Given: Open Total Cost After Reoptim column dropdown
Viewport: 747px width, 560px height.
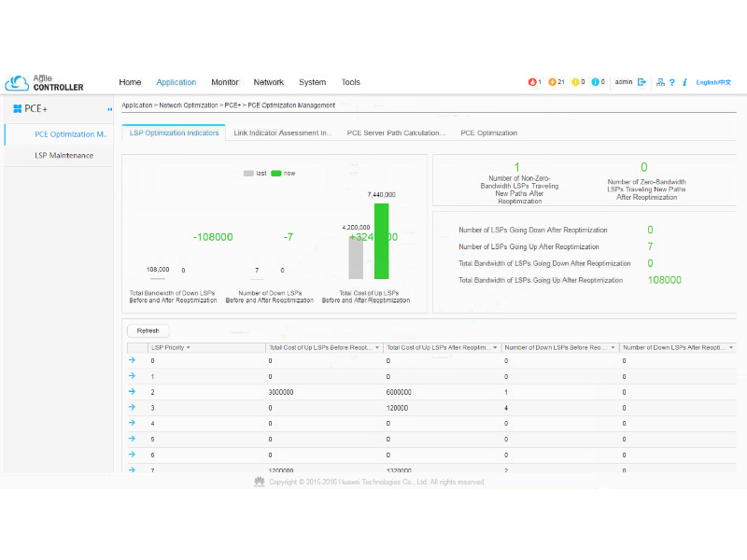Looking at the screenshot, I should [495, 347].
